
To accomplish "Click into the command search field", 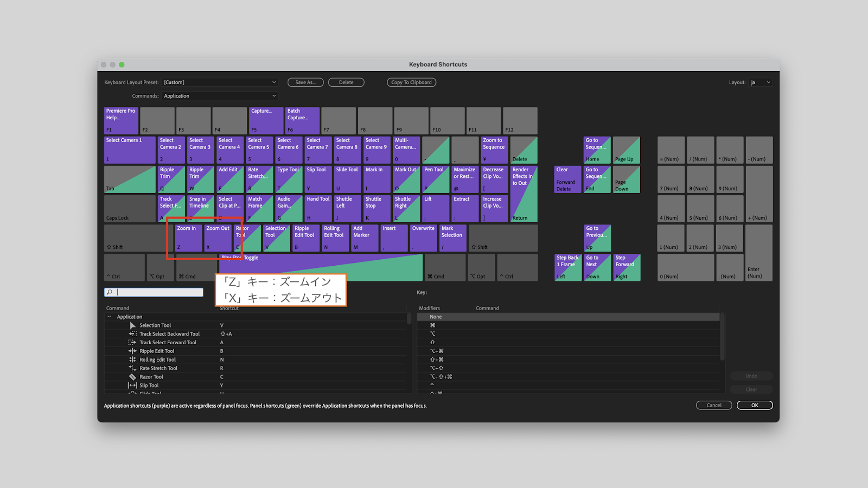I will tap(154, 292).
